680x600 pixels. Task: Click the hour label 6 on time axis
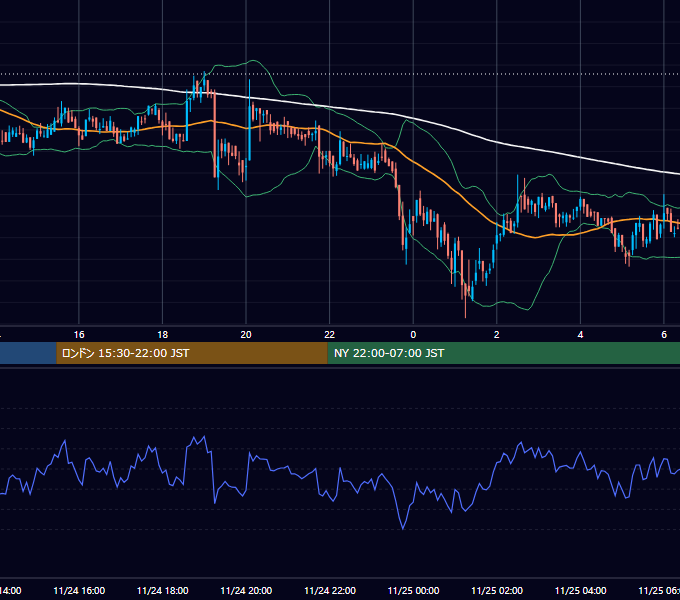click(x=664, y=335)
